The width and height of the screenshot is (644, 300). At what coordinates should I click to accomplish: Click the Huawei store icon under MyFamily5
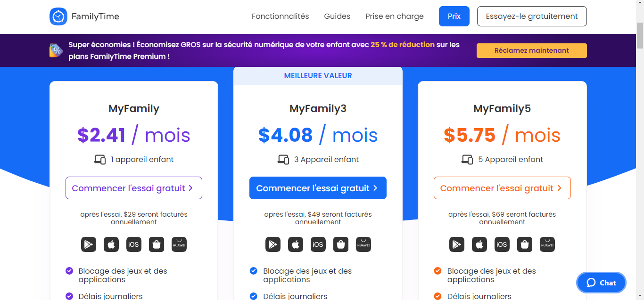point(547,244)
